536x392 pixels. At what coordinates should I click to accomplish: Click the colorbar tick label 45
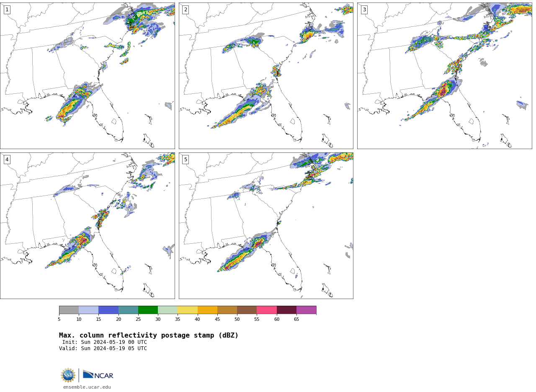click(x=217, y=320)
